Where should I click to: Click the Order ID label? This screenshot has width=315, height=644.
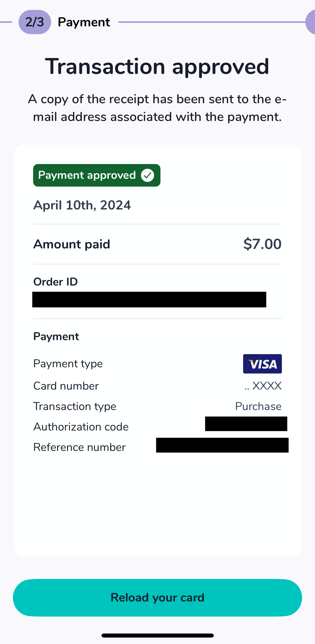[x=55, y=282]
